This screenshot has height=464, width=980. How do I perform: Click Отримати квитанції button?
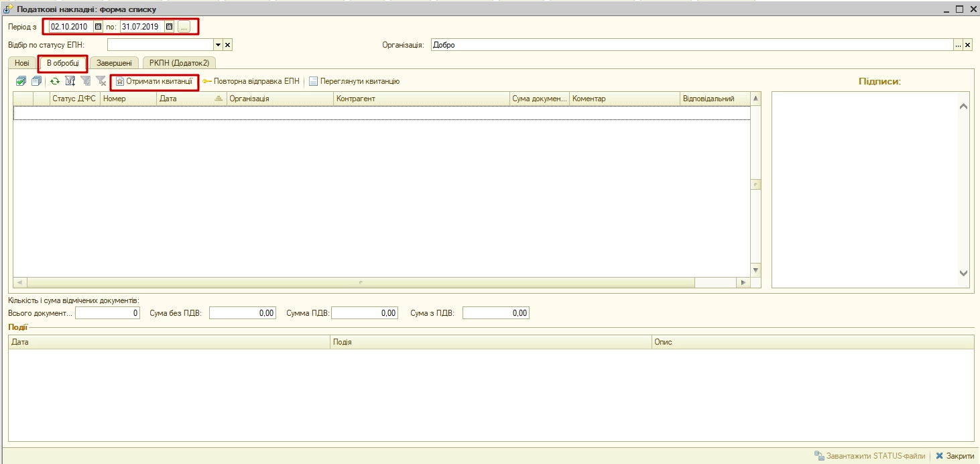(154, 81)
